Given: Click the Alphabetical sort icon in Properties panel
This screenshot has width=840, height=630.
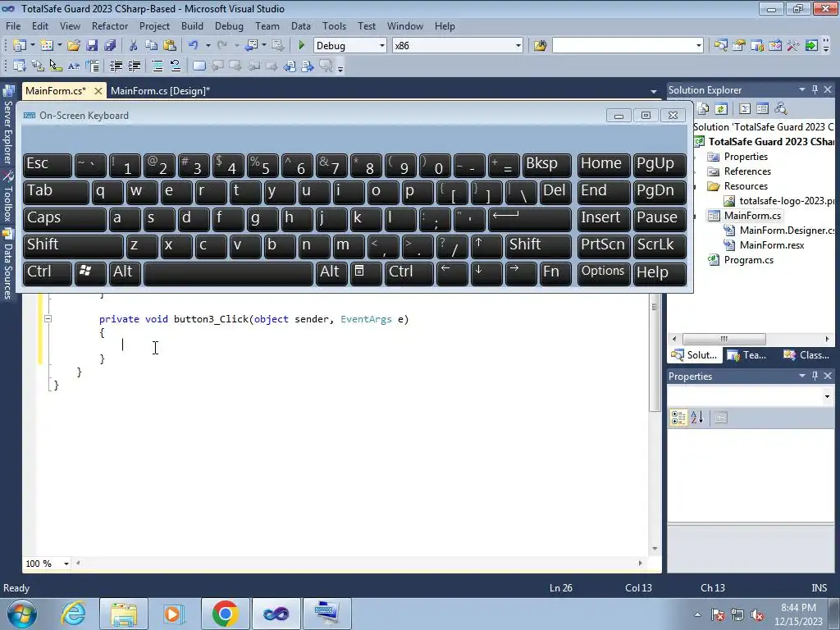Looking at the screenshot, I should coord(697,418).
